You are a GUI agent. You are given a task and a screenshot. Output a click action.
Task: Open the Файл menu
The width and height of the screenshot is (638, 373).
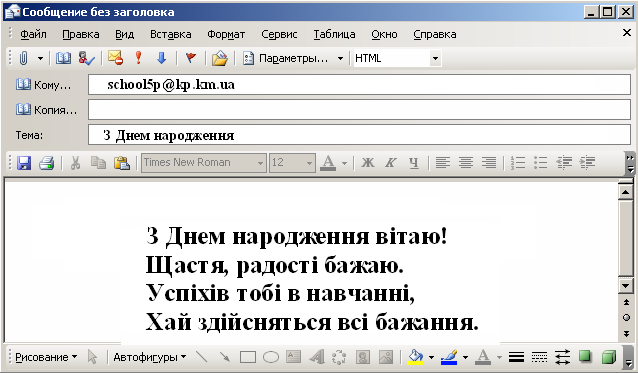coord(33,34)
